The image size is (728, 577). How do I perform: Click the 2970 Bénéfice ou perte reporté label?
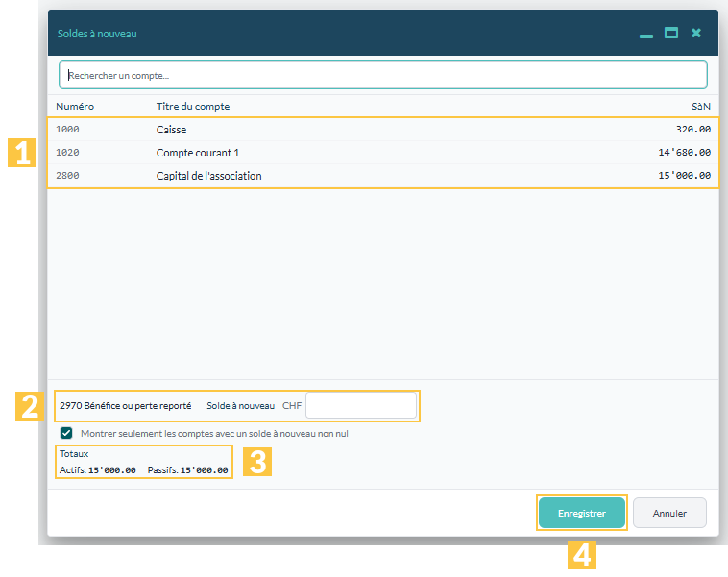click(x=126, y=406)
